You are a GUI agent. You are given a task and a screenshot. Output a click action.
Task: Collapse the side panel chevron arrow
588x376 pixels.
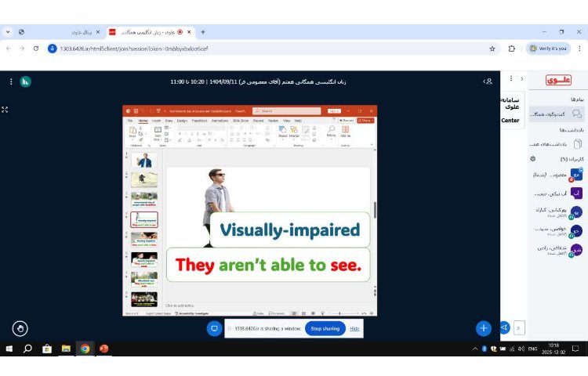tap(522, 79)
